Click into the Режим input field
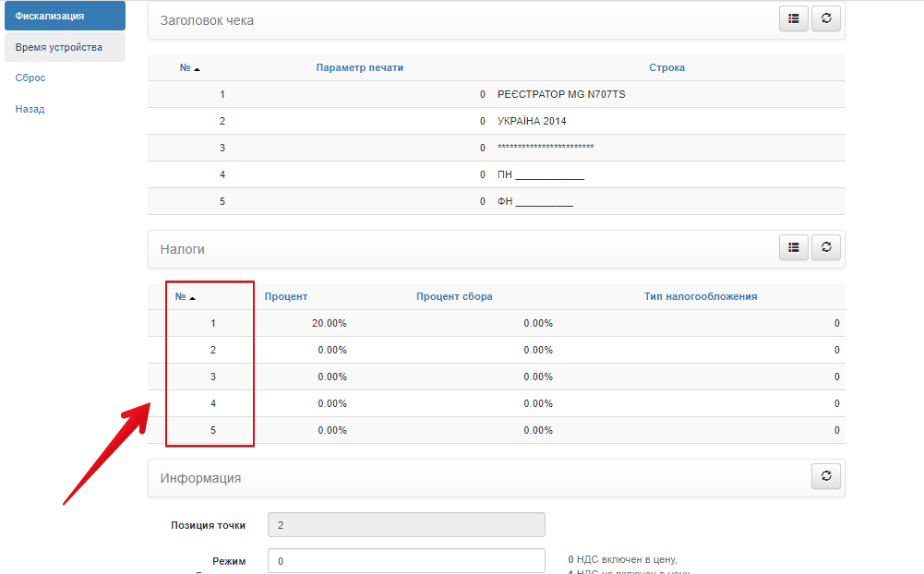The width and height of the screenshot is (924, 574). (x=406, y=561)
